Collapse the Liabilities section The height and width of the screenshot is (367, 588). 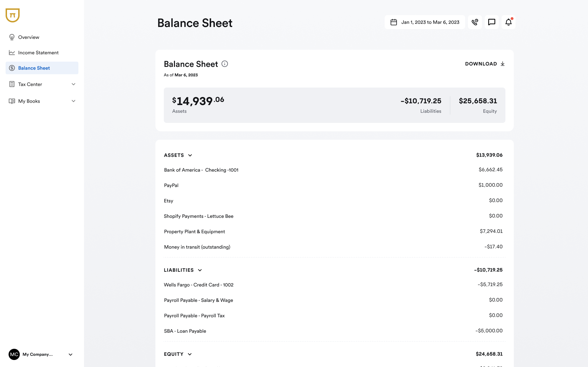200,270
